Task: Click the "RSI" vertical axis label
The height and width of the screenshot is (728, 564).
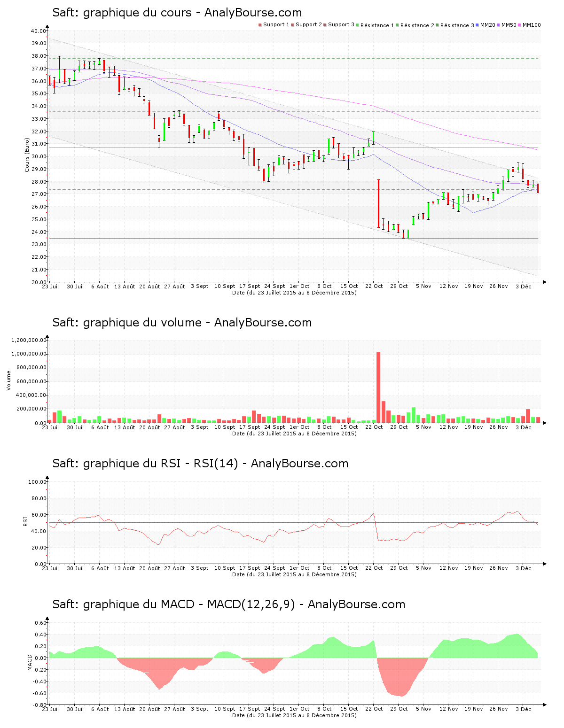Action: coord(25,521)
